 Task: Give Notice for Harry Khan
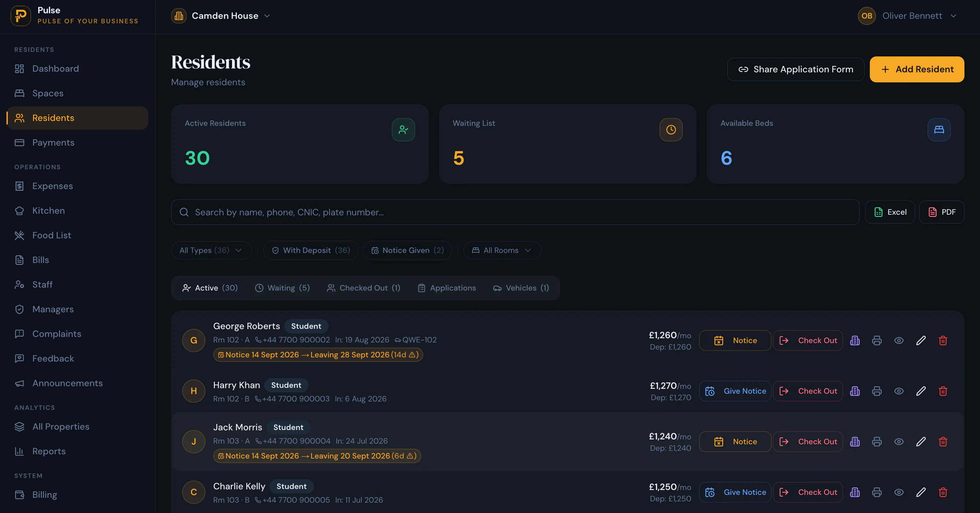click(735, 391)
